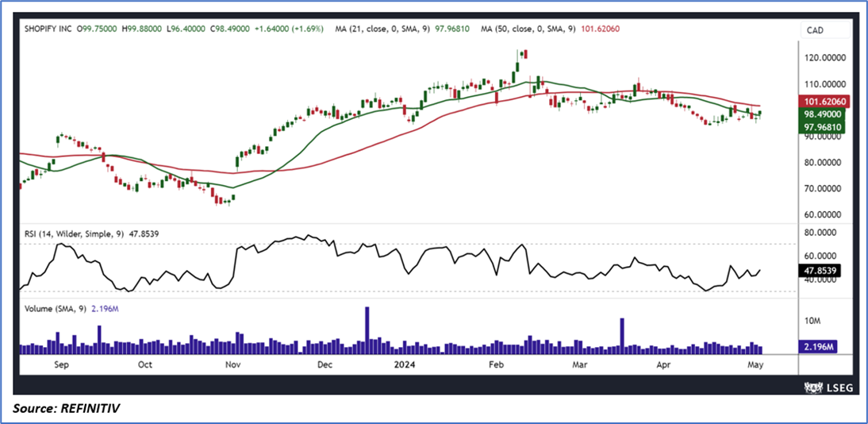Click the May date axis label

[x=755, y=364]
